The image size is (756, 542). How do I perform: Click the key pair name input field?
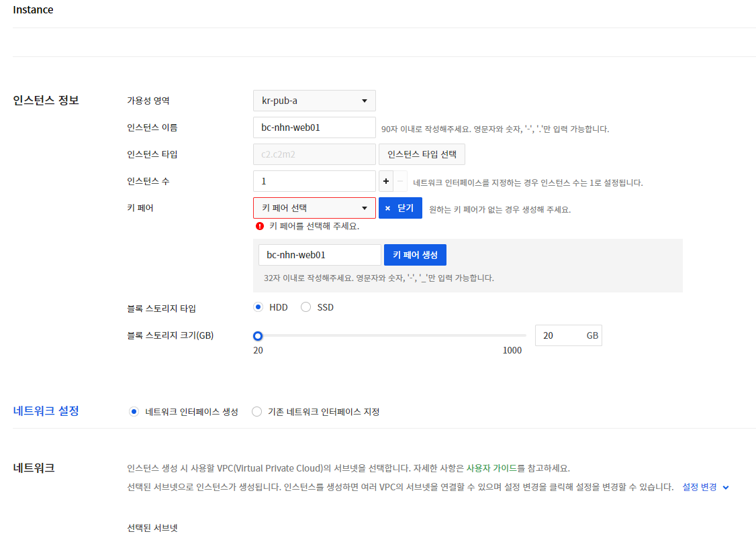click(x=319, y=254)
